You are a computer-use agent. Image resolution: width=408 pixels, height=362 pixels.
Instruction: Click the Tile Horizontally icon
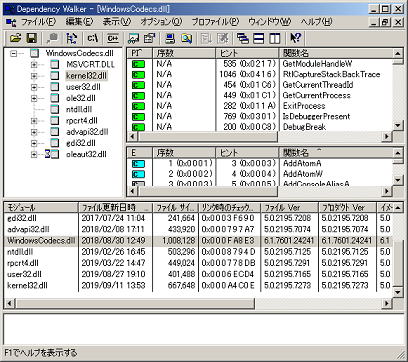coord(259,38)
